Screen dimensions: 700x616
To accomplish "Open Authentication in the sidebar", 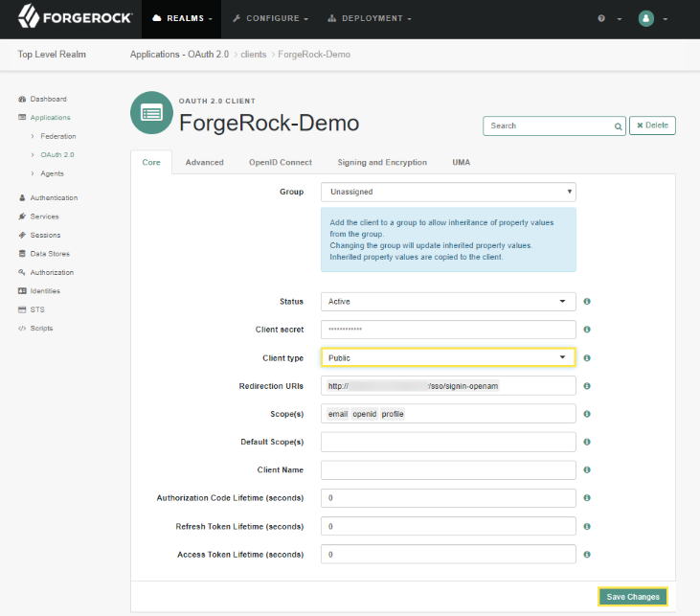I will click(x=48, y=198).
